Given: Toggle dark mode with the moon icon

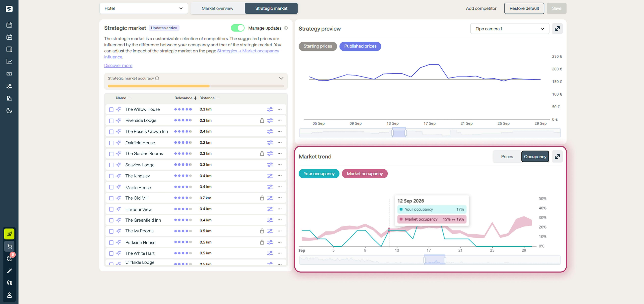Looking at the screenshot, I should [x=9, y=110].
